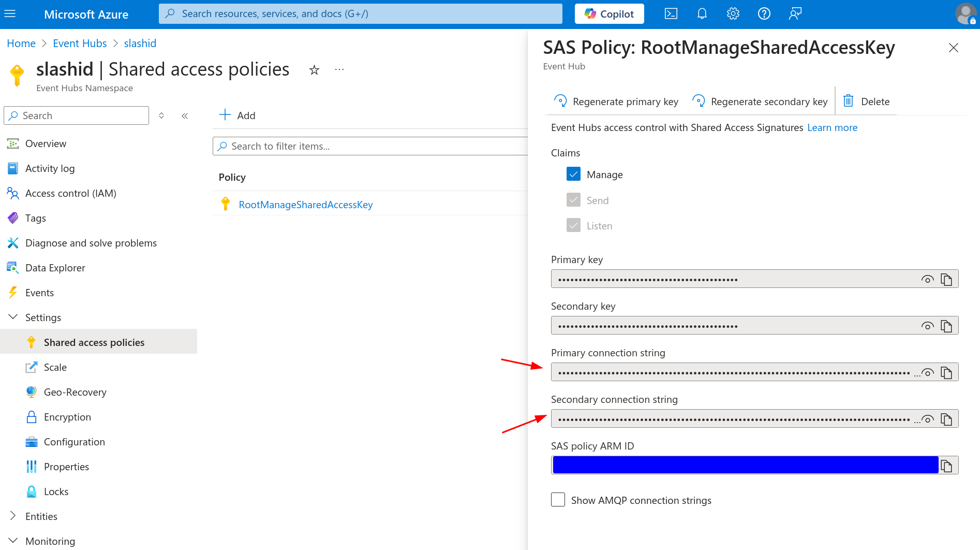Open the notifications bell

(702, 14)
